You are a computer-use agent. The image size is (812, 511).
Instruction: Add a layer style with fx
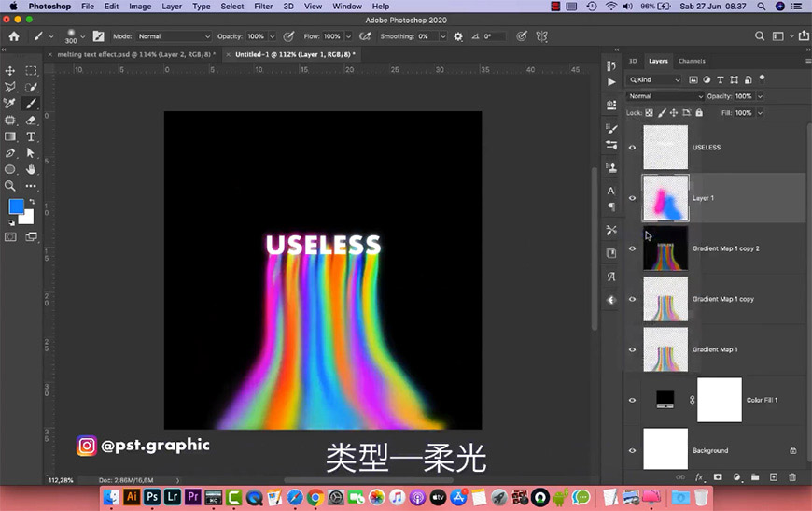coord(699,477)
